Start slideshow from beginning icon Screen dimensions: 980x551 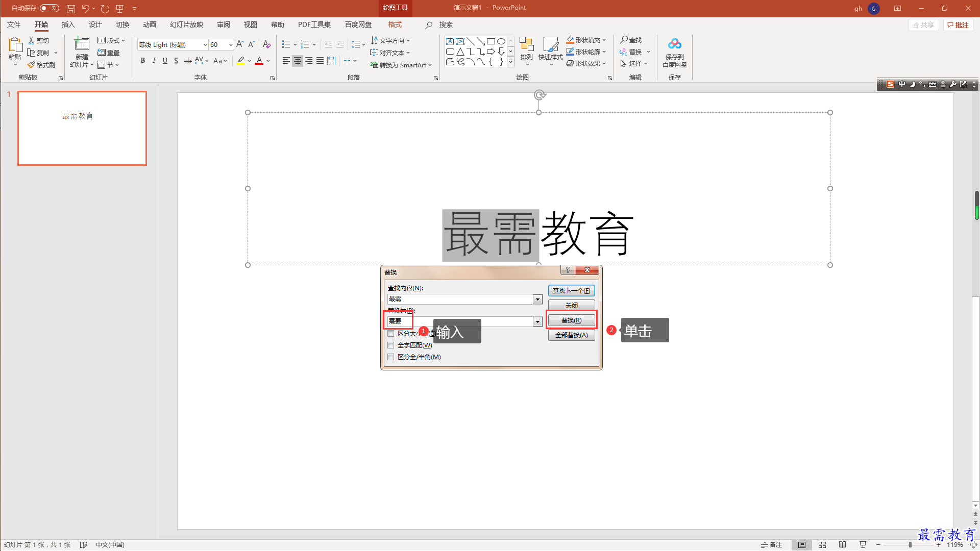coord(120,9)
